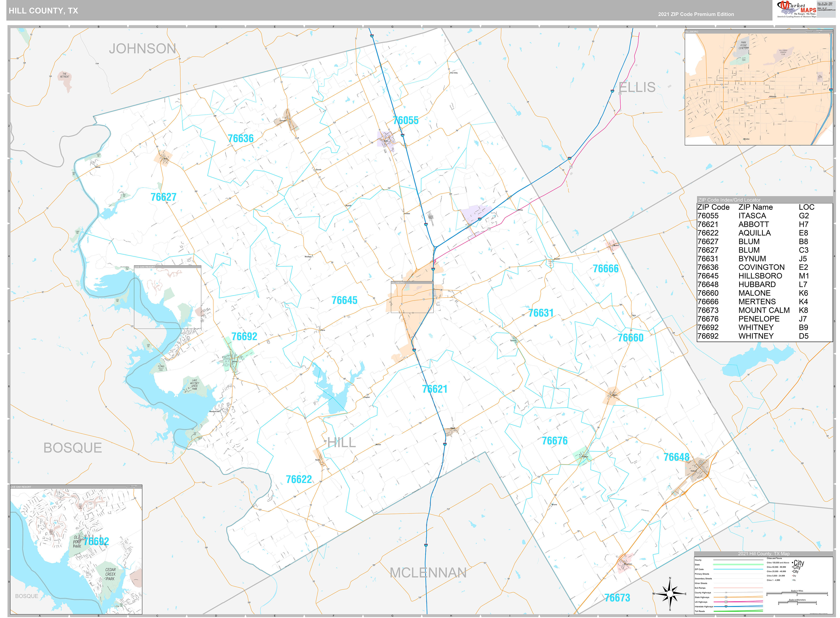Select the large City dot for cities above 100,000
The image size is (840, 618).
[792, 563]
